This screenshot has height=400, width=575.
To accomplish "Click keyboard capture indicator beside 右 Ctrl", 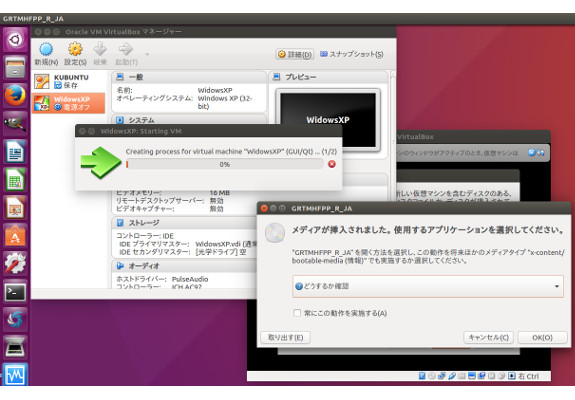I will (512, 376).
